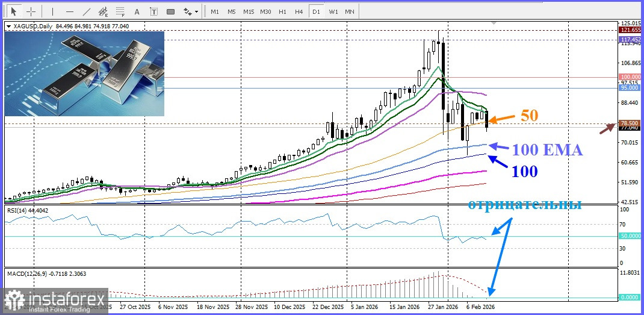The width and height of the screenshot is (644, 315).
Task: Click the MACD(12,26,9) indicator label
Action: 46,273
